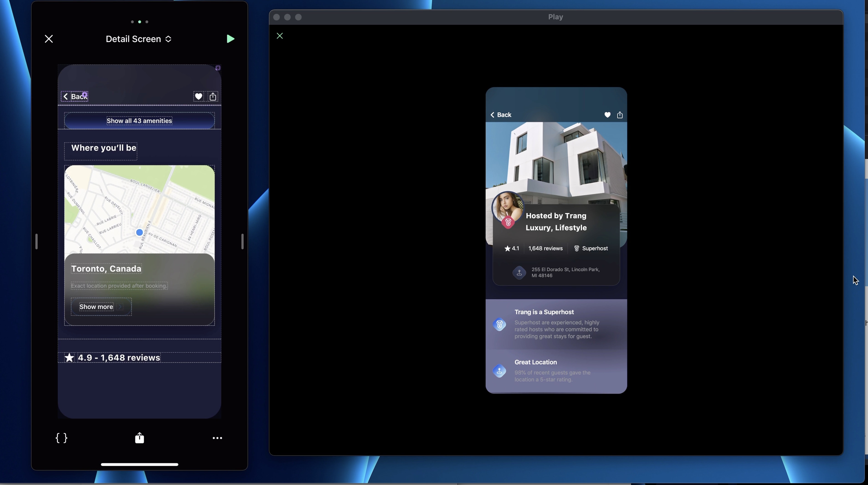The image size is (868, 485).
Task: Tap Back in the Play preview header
Action: [501, 115]
